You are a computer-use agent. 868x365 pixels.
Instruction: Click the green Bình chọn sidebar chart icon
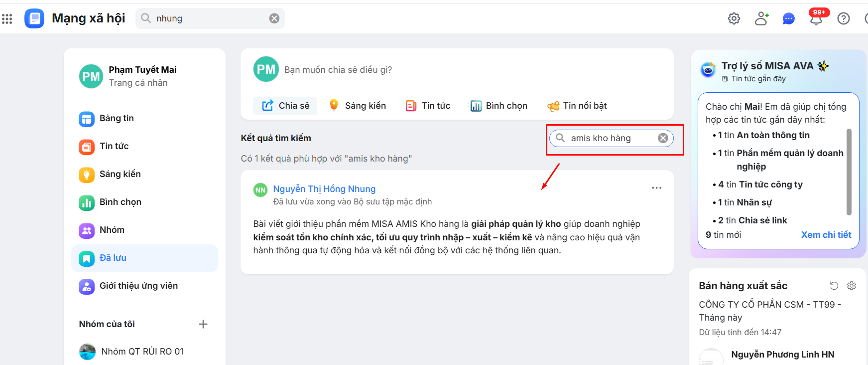pos(87,203)
